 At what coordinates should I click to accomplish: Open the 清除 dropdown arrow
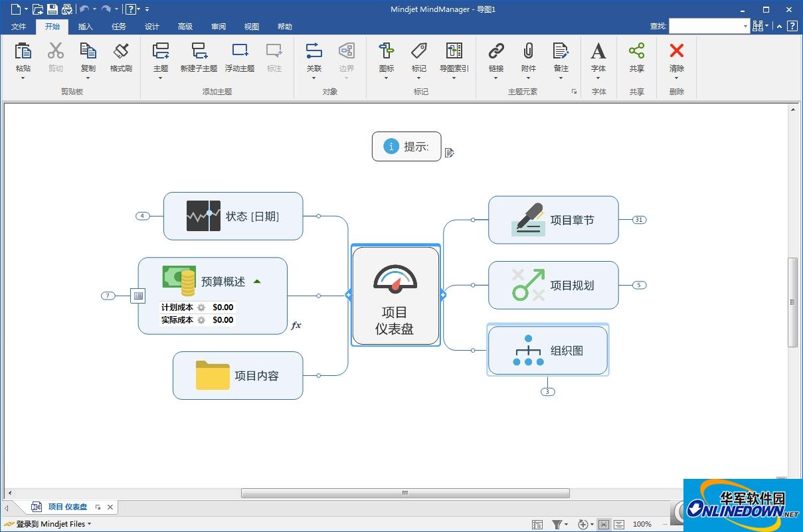pyautogui.click(x=677, y=78)
